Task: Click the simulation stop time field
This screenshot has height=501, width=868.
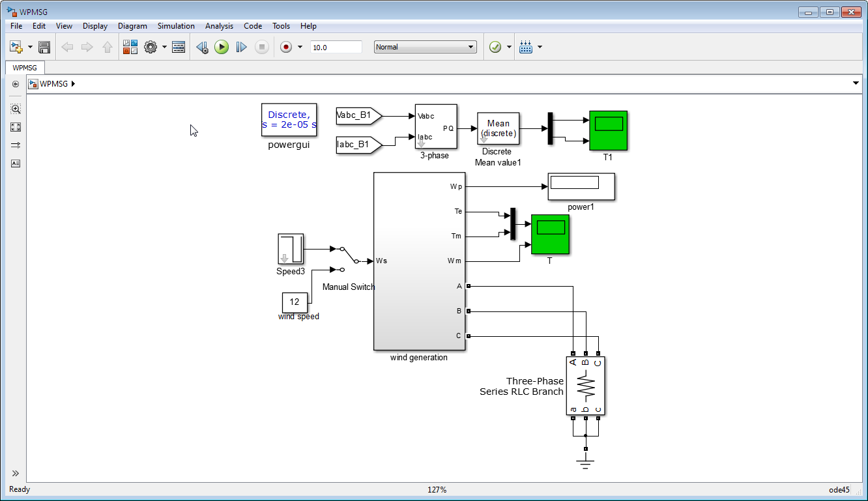Action: coord(336,47)
